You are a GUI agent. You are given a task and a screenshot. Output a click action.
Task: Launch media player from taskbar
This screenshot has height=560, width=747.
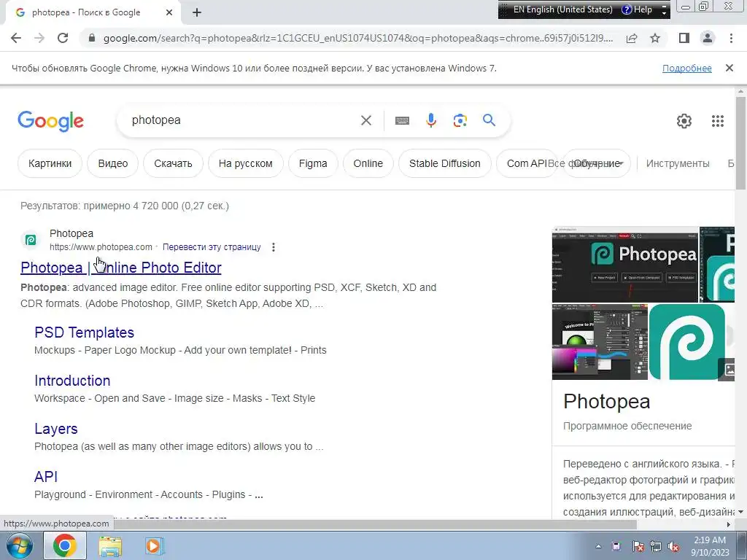[153, 546]
